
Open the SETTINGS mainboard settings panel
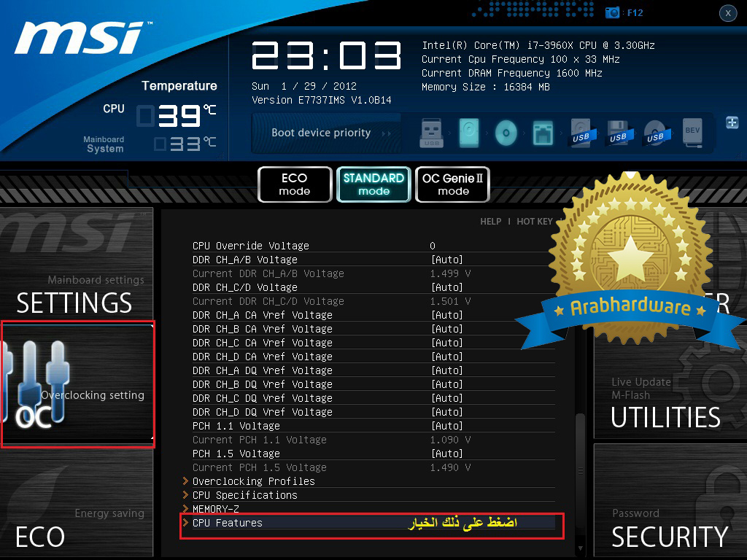pos(77,265)
